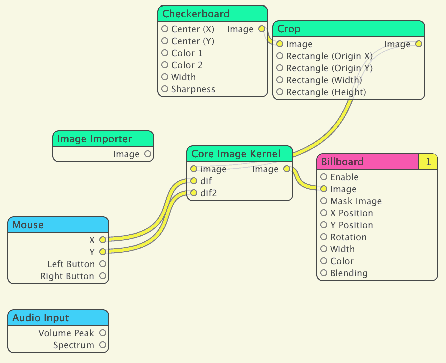Click the "Blending" label in Billboard

click(349, 273)
